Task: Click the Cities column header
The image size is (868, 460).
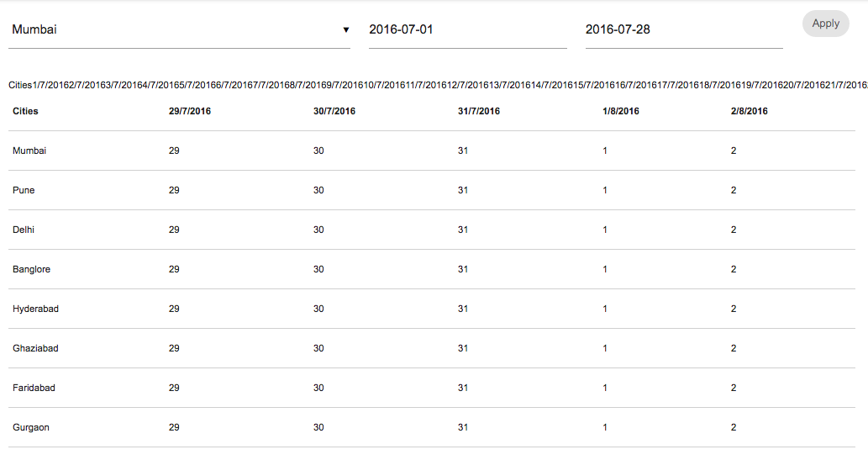Action: [26, 111]
